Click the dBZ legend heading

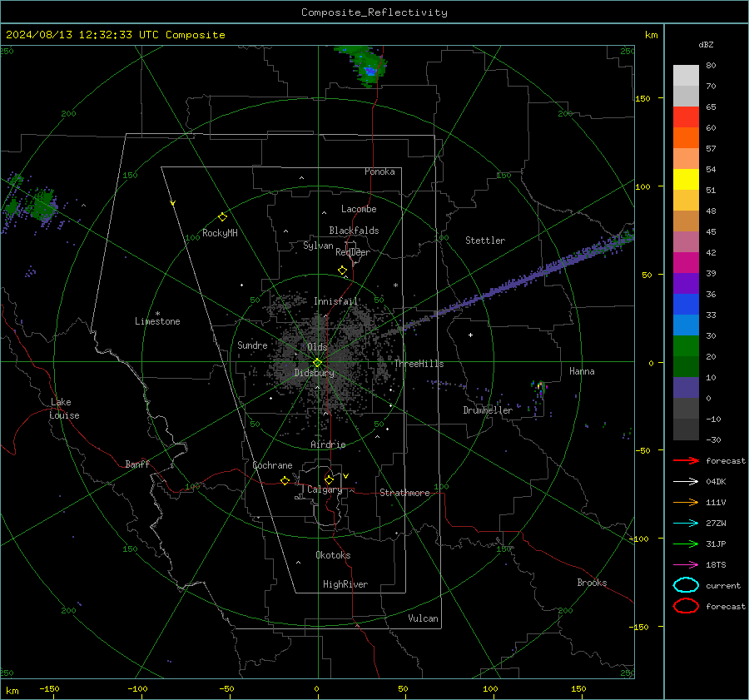pyautogui.click(x=706, y=45)
